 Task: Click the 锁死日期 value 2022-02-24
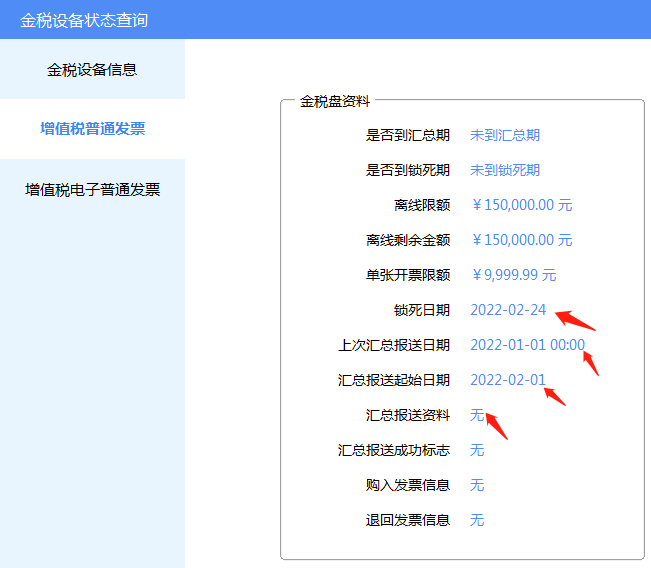point(508,310)
